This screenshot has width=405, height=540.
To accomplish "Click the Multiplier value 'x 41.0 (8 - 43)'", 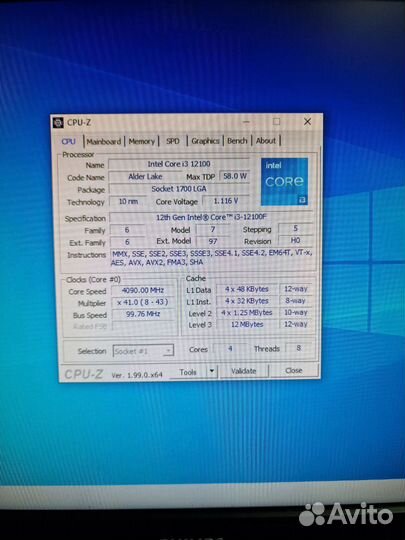I will coord(143,302).
